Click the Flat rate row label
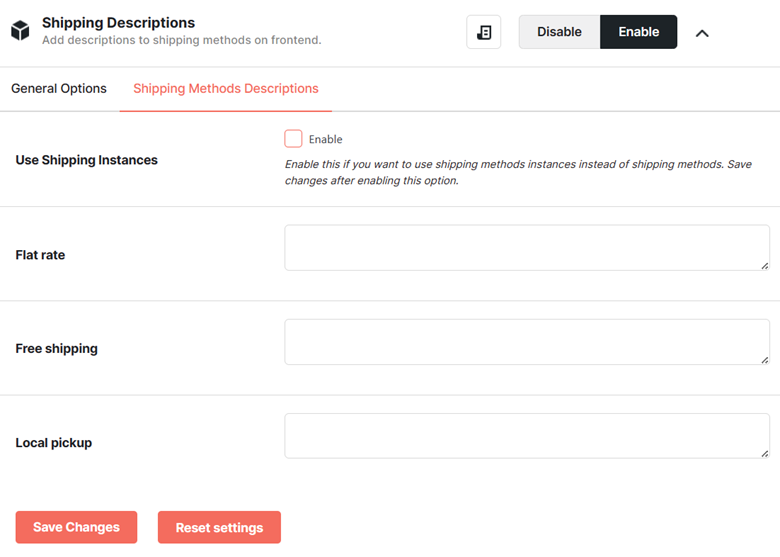Viewport: 780px width, 557px height. (x=40, y=255)
